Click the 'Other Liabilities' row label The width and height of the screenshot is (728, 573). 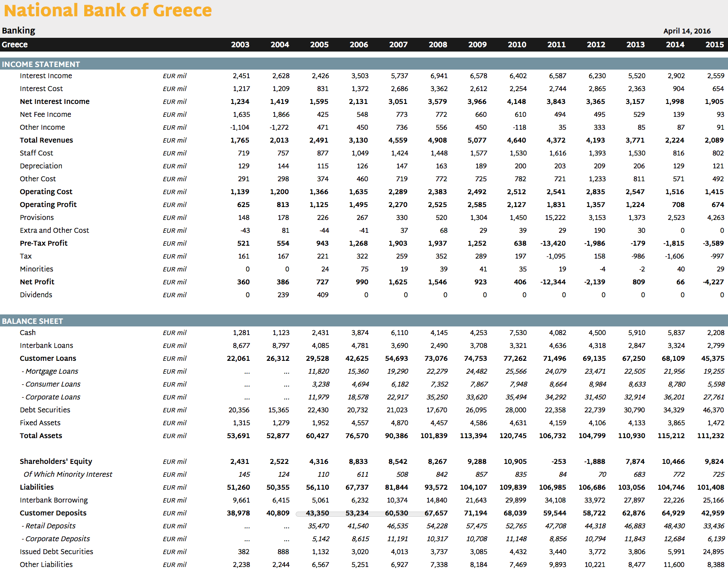point(46,565)
